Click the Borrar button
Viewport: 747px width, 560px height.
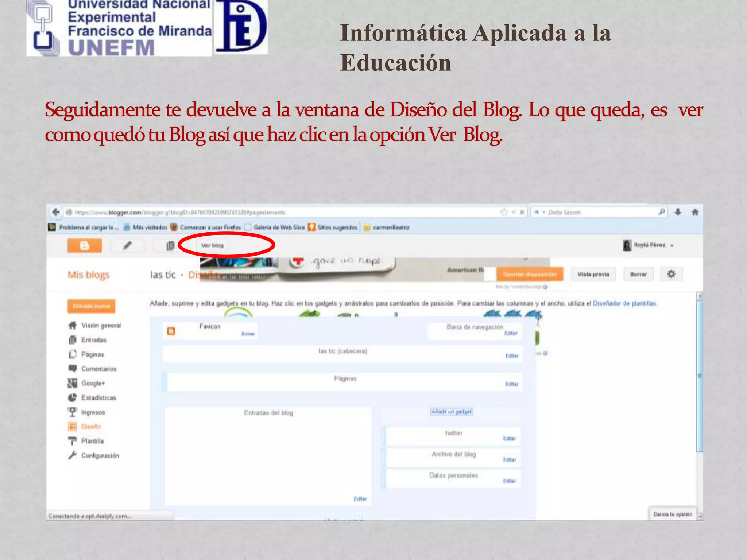point(638,274)
